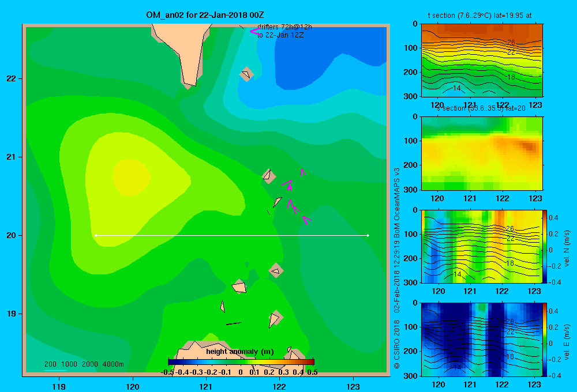Click longitude label '123' below the main map
Image resolution: width=577 pixels, height=392 pixels.
point(353,386)
